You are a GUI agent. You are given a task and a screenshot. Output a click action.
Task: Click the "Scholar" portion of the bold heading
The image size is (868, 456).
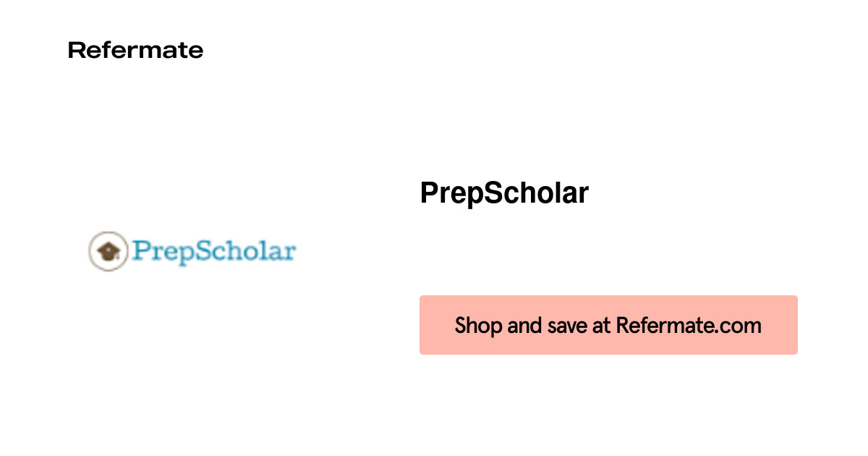(x=535, y=193)
